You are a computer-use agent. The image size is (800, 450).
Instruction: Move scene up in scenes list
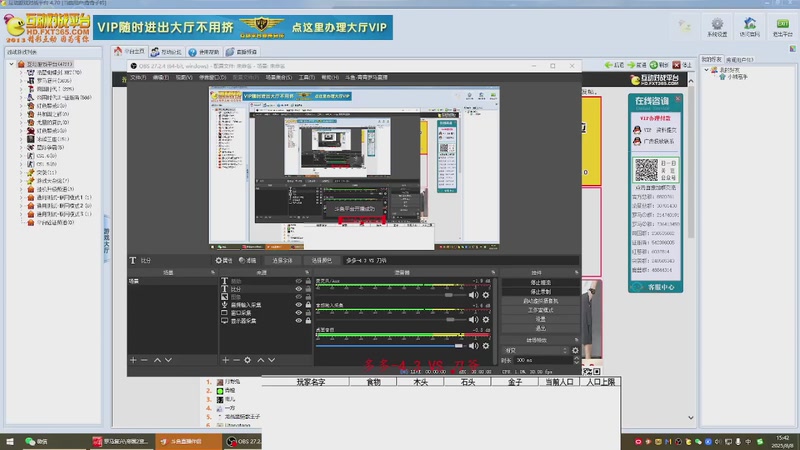157,360
